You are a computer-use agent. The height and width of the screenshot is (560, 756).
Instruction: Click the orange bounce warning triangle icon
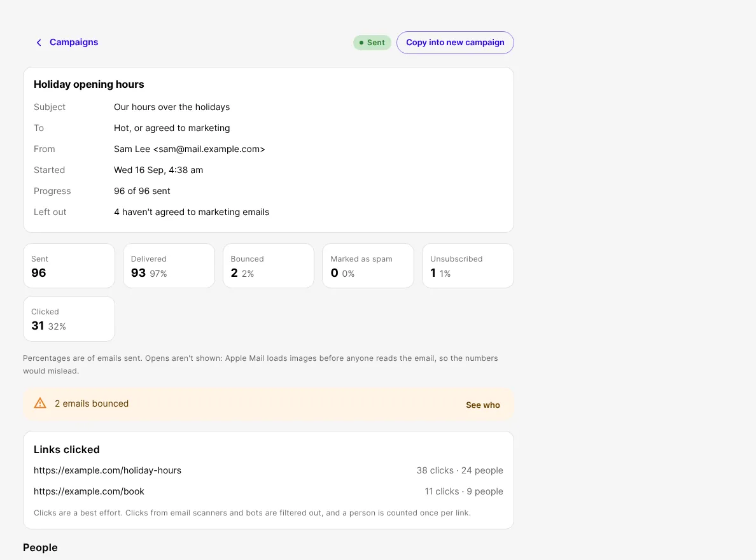(40, 403)
